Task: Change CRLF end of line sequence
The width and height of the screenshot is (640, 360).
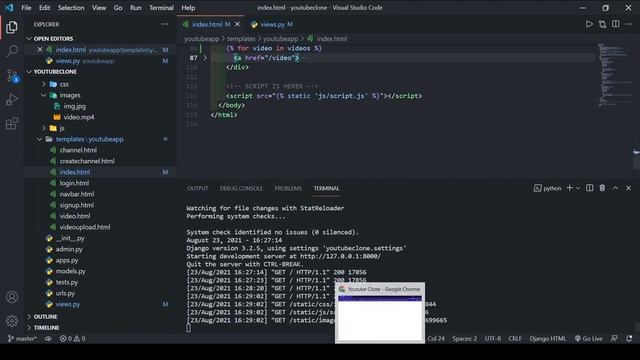Action: tap(515, 338)
